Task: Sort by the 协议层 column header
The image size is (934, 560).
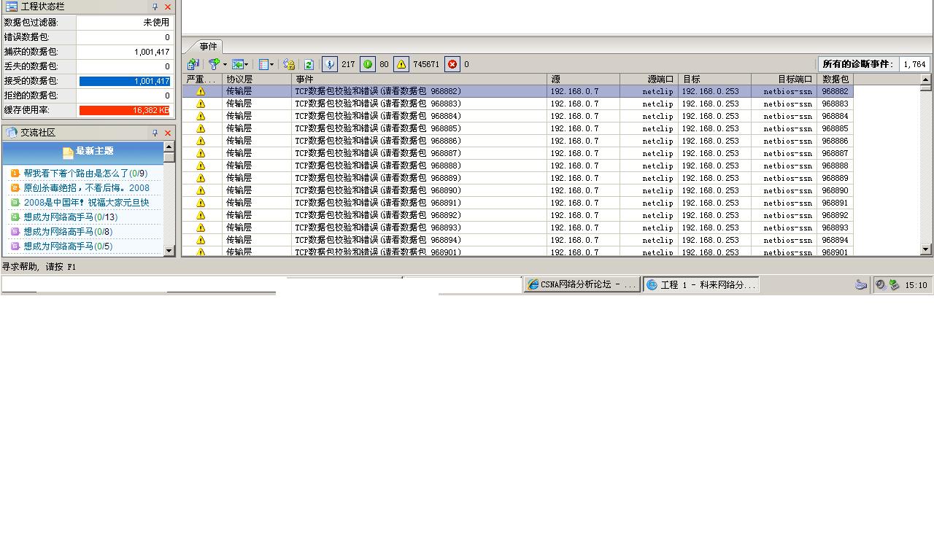Action: [256, 79]
